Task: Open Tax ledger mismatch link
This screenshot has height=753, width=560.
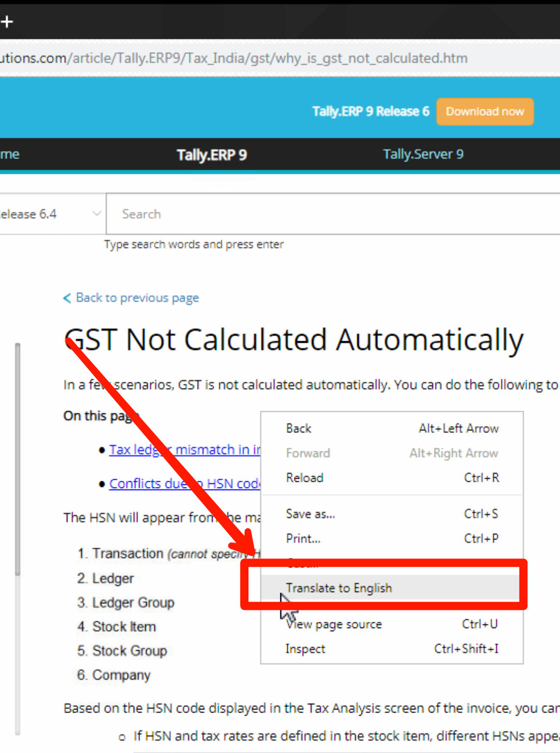Action: (185, 450)
